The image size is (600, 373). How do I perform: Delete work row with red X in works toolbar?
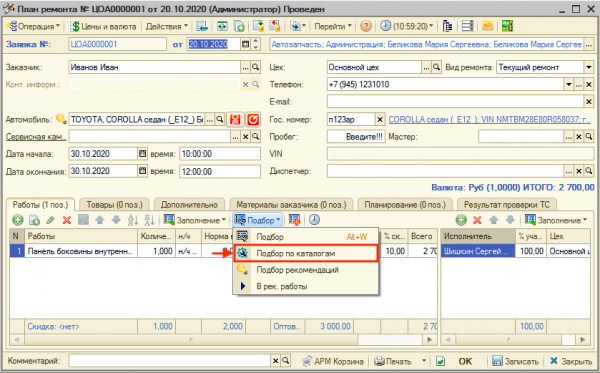click(x=67, y=220)
